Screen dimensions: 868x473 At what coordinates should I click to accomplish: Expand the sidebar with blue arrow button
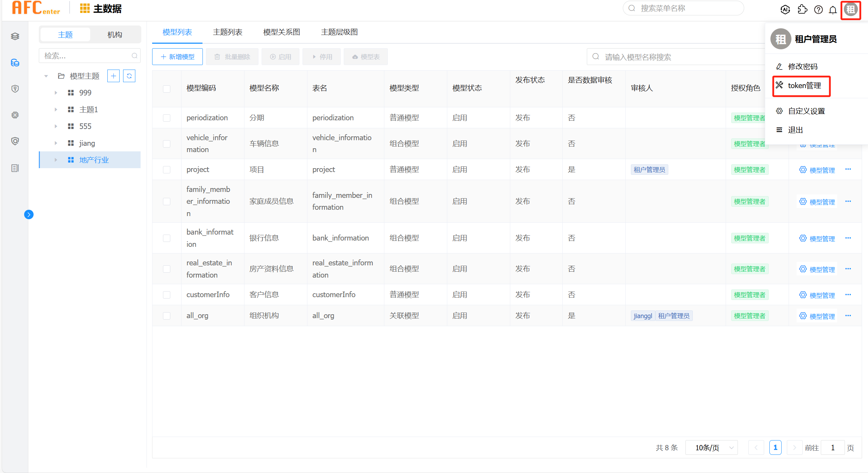[29, 214]
